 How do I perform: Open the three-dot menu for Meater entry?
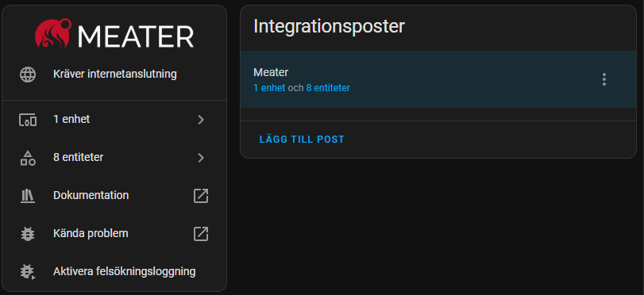604,79
